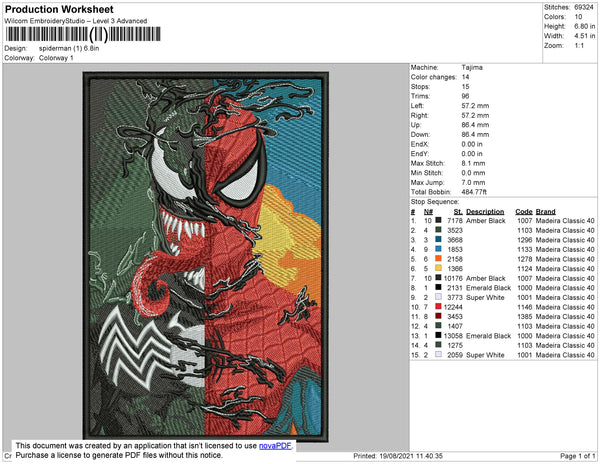Select the Color changes value 14
600x464 pixels.
[465, 77]
